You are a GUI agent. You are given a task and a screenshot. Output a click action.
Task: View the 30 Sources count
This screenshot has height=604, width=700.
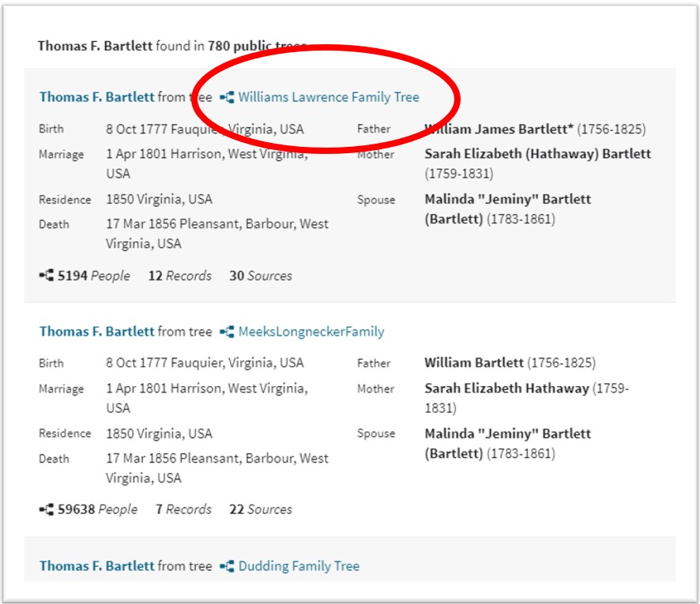click(x=261, y=276)
